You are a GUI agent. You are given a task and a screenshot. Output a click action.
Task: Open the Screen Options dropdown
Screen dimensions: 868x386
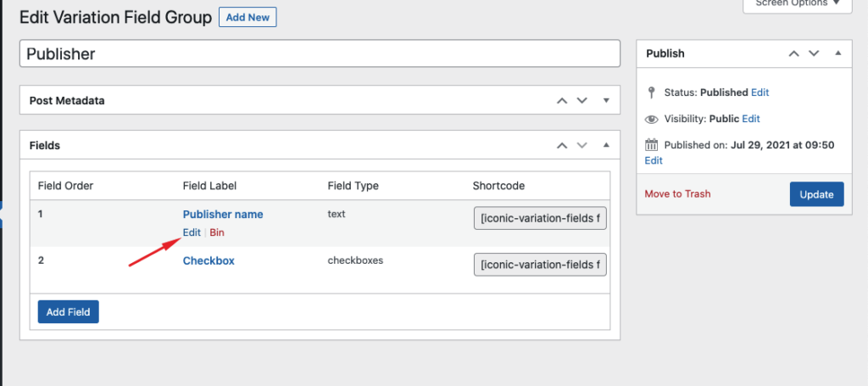(x=797, y=3)
